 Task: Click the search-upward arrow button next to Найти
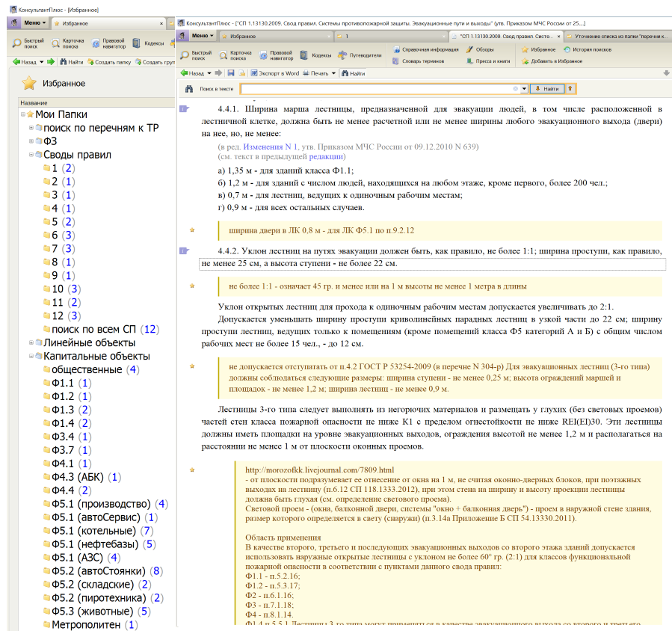[570, 89]
